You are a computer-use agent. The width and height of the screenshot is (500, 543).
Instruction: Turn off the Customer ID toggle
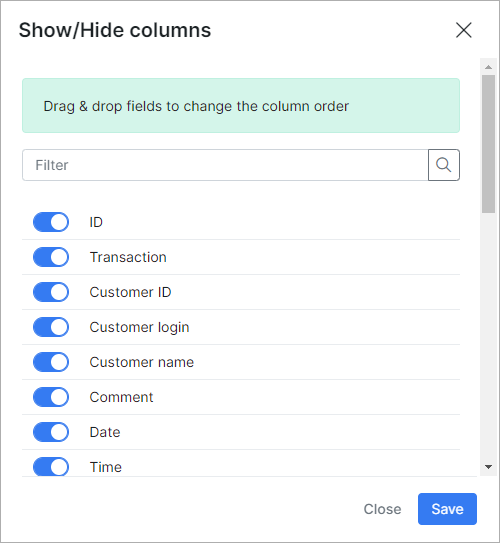51,292
